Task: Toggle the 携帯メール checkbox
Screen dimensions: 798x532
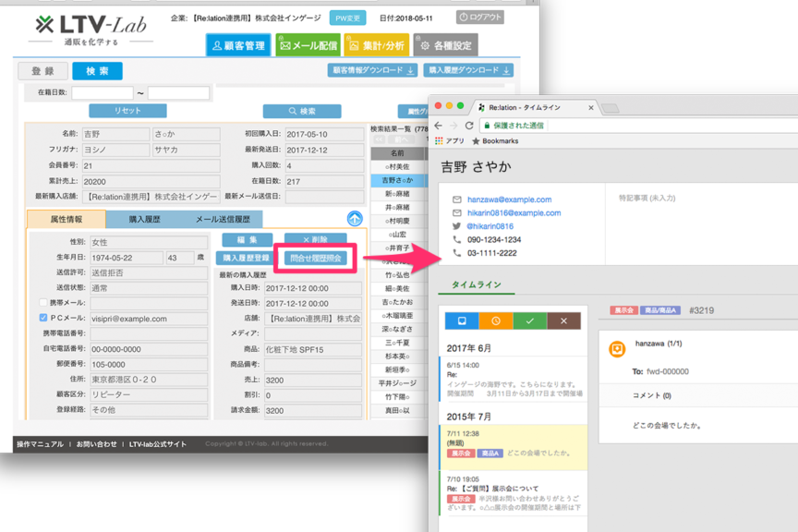Action: pos(42,303)
